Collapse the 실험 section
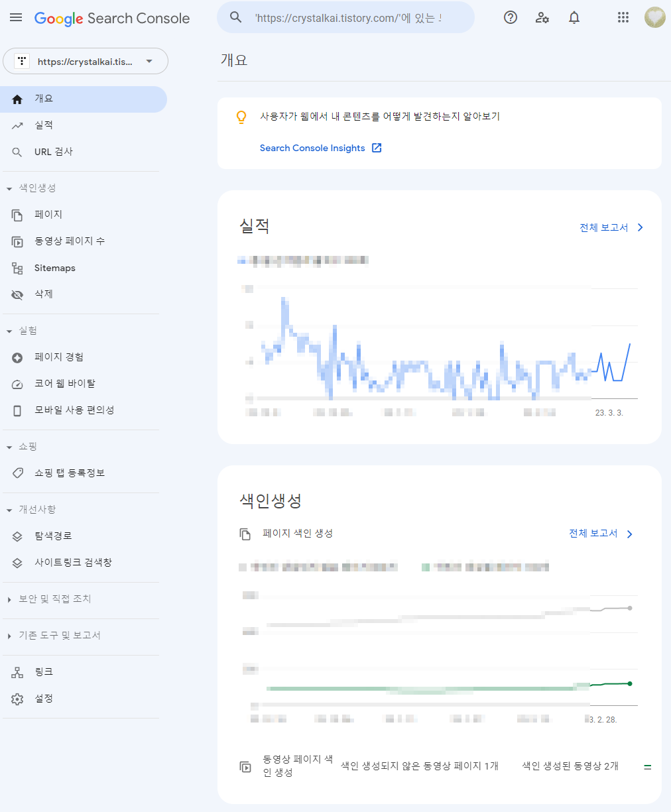Image resolution: width=671 pixels, height=812 pixels. (9, 331)
